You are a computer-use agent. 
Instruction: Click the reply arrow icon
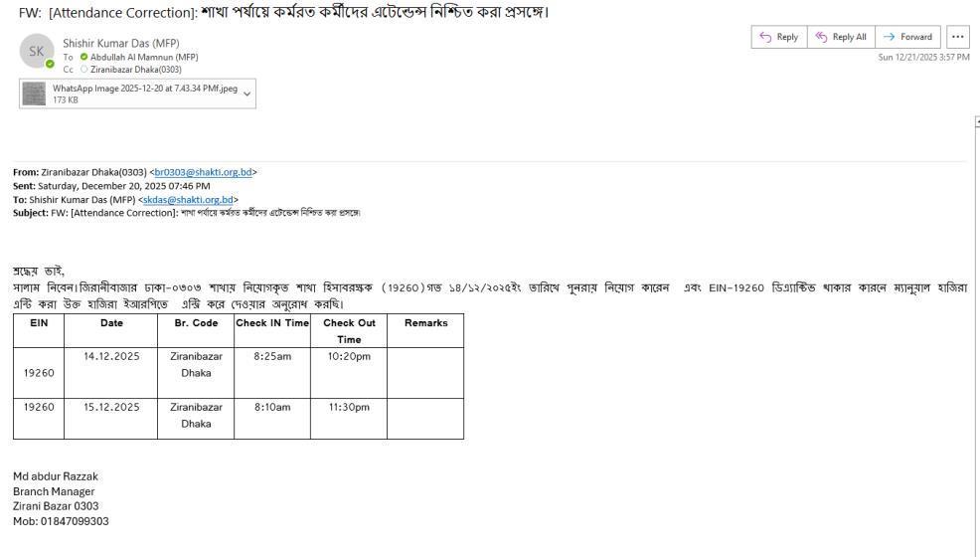(765, 37)
